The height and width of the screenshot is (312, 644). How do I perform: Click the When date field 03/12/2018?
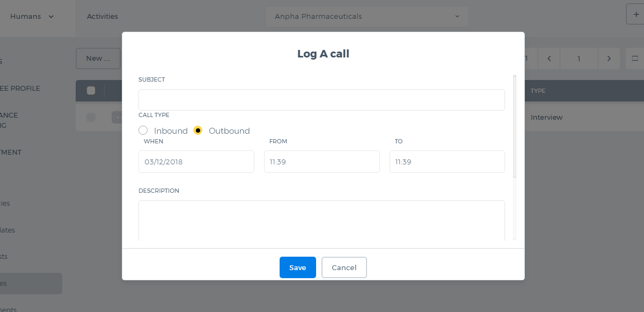tap(196, 162)
